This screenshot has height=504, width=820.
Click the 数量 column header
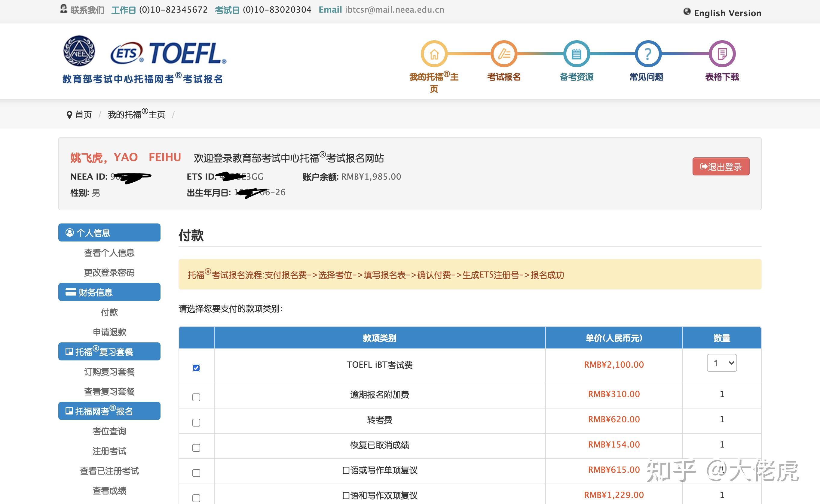[722, 338]
